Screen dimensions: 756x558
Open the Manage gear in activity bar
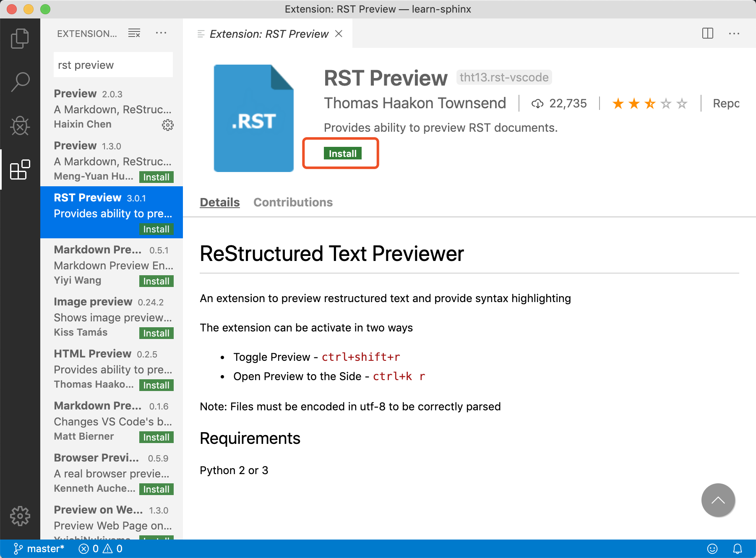click(x=20, y=516)
